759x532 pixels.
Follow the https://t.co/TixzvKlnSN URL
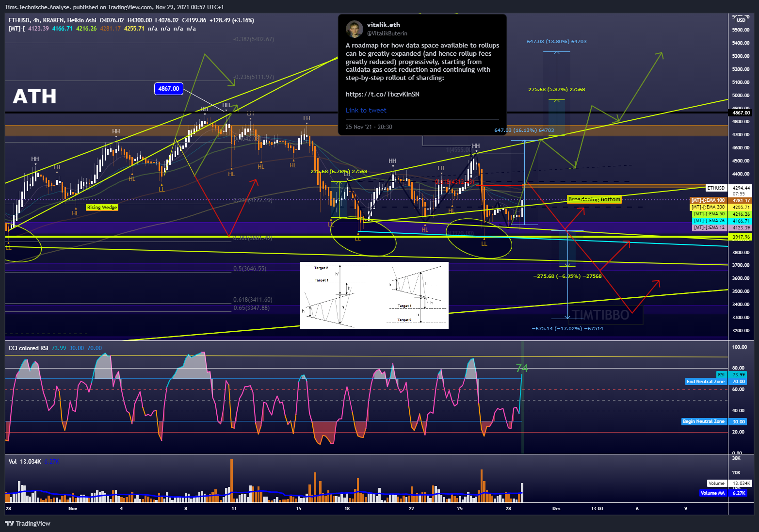point(382,94)
